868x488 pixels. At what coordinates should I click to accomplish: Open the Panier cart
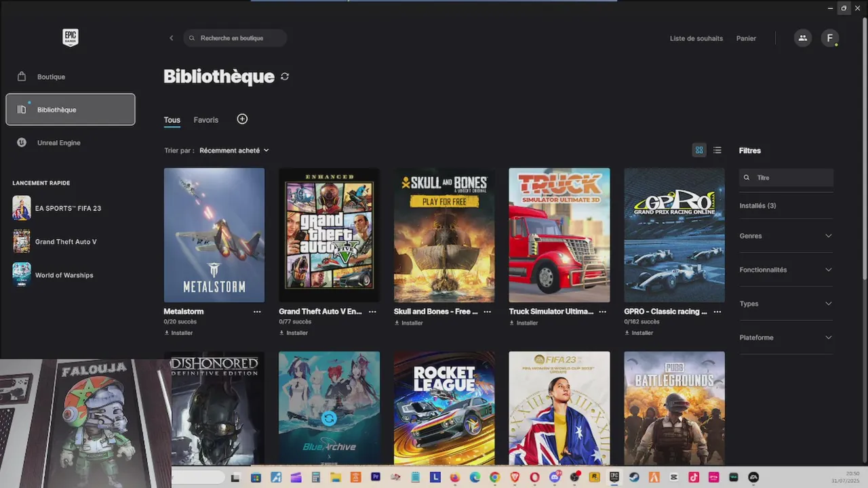pos(746,39)
